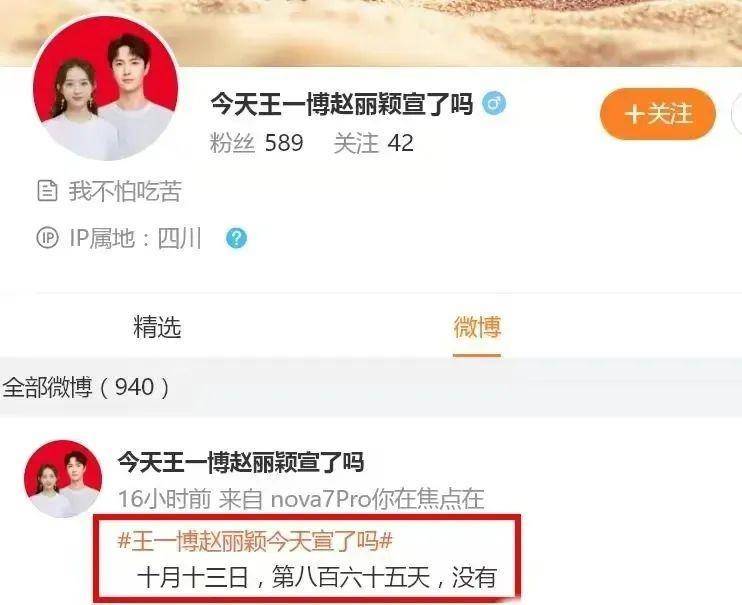Open the 粉丝 589 followers list
The image size is (742, 605).
point(256,143)
